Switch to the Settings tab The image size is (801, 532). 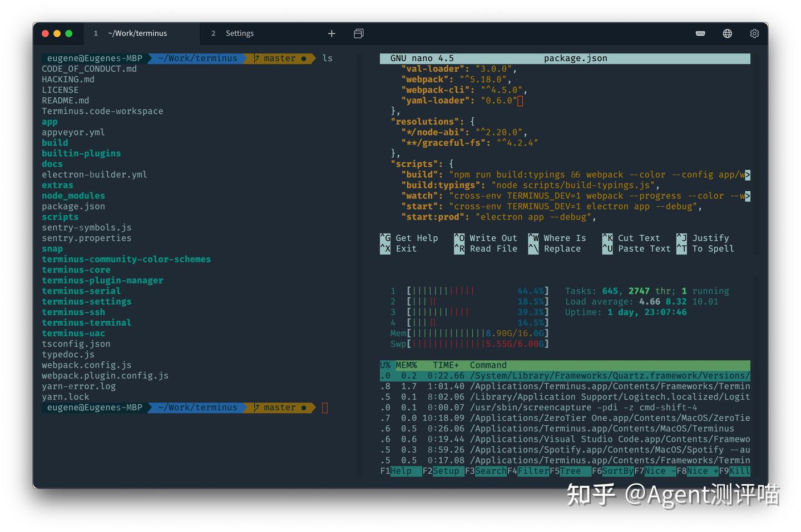point(240,33)
